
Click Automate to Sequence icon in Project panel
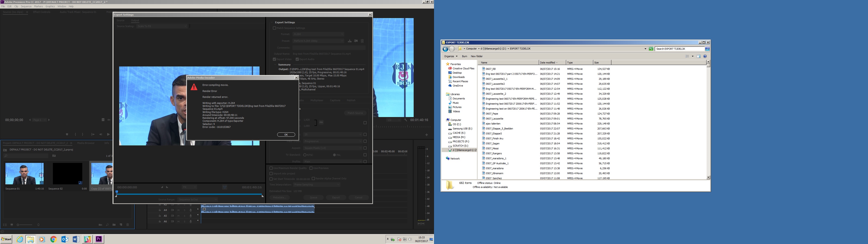click(x=100, y=225)
